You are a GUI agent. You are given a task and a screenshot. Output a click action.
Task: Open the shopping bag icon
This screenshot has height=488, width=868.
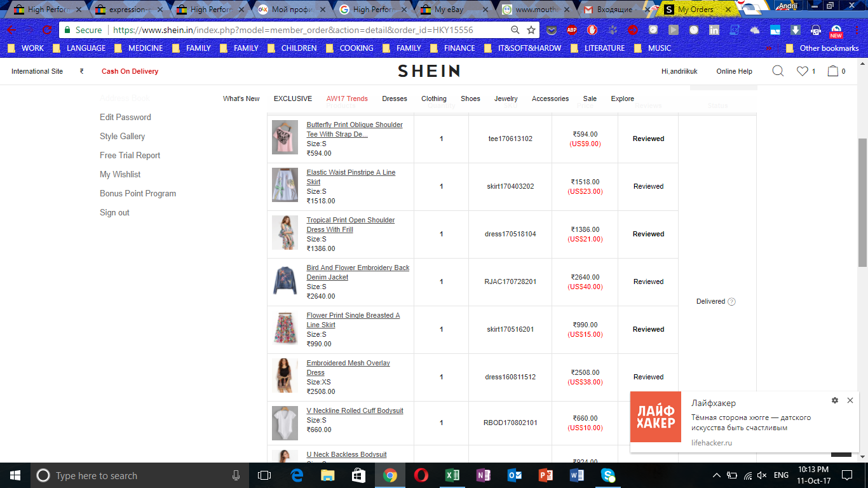832,71
